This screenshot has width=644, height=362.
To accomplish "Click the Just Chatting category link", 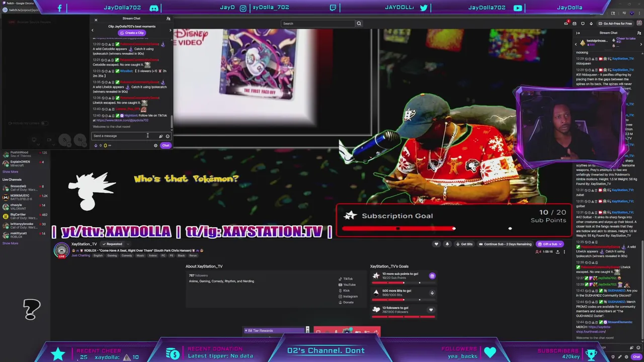I will 81,255.
